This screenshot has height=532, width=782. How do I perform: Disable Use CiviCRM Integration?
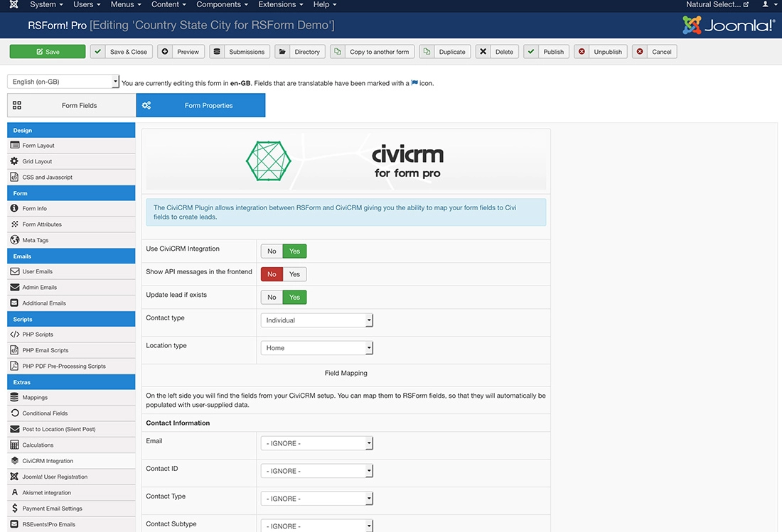271,251
